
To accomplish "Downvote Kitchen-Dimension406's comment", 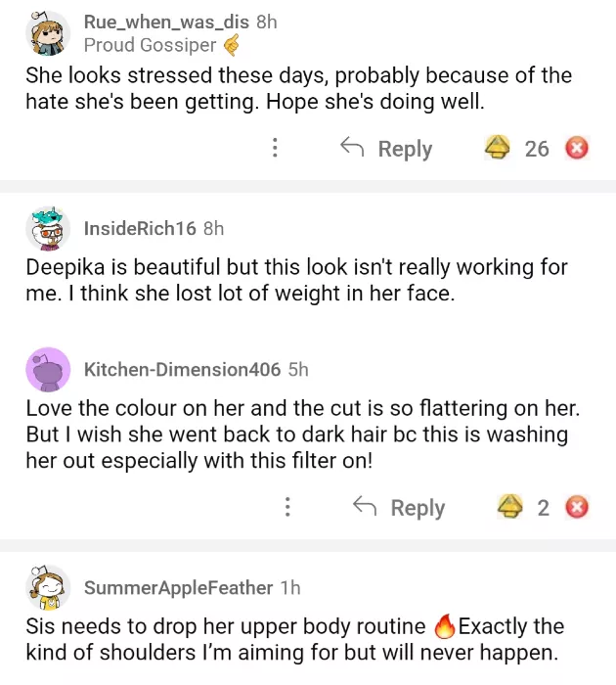I will pyautogui.click(x=578, y=507).
